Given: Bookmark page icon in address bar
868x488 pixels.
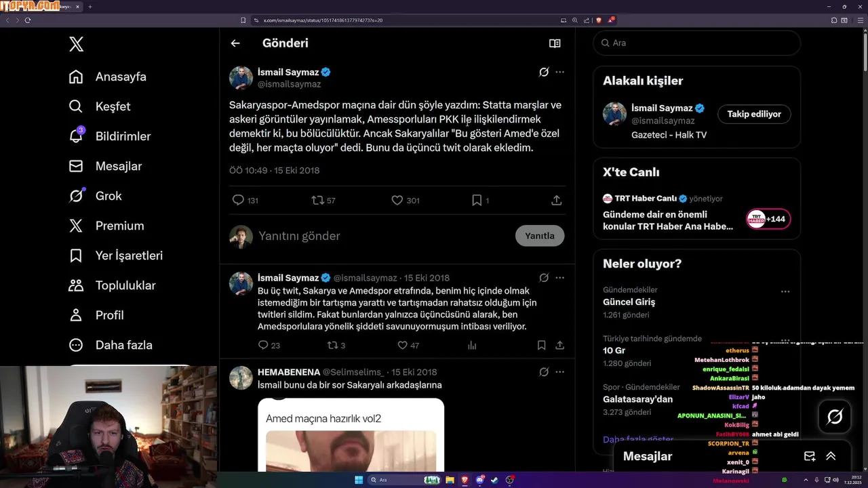Looking at the screenshot, I should coord(243,20).
